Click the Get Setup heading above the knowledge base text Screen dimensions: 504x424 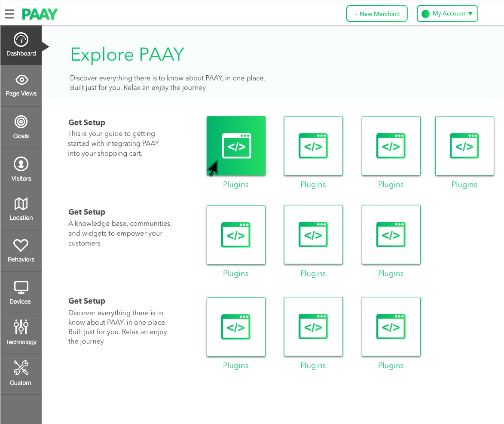click(x=87, y=212)
